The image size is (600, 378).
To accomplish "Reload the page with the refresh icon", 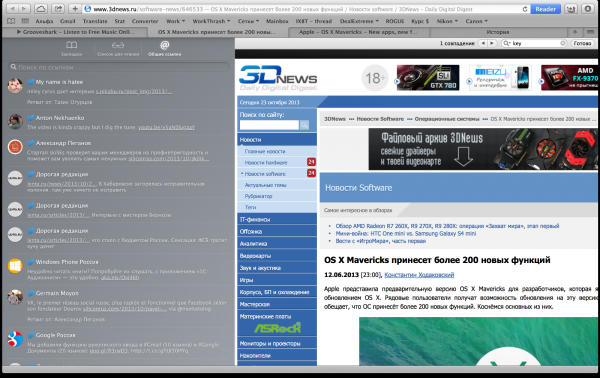I will (525, 9).
